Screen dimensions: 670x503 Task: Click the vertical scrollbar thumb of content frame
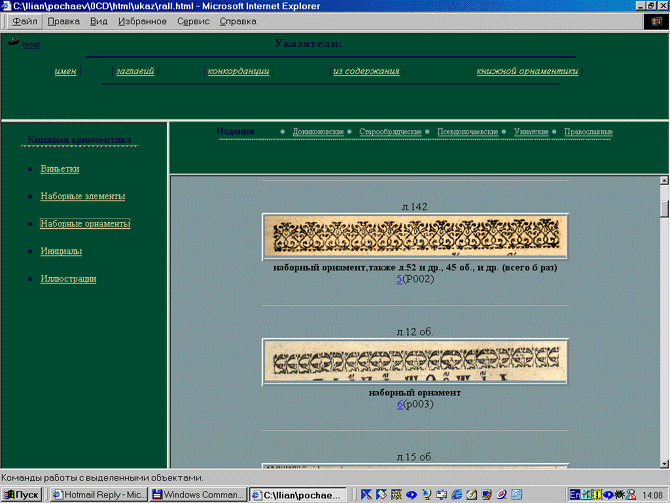click(663, 208)
